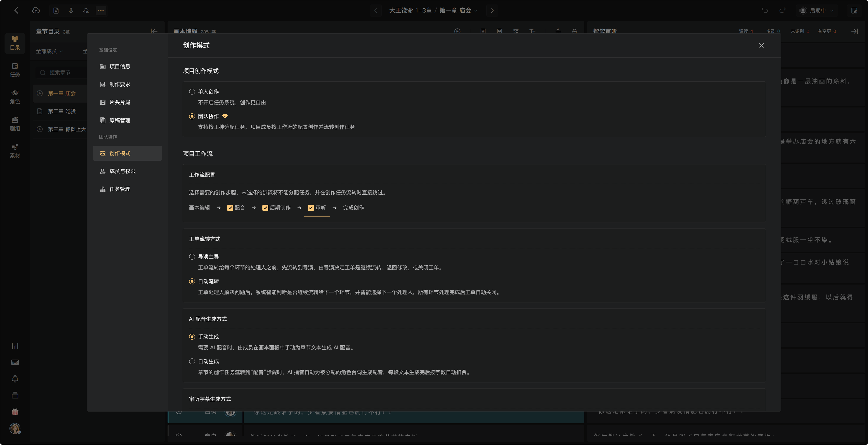Screen dimensions: 868x445
Task: Close the 创作模式 dialog
Action: [762, 45]
